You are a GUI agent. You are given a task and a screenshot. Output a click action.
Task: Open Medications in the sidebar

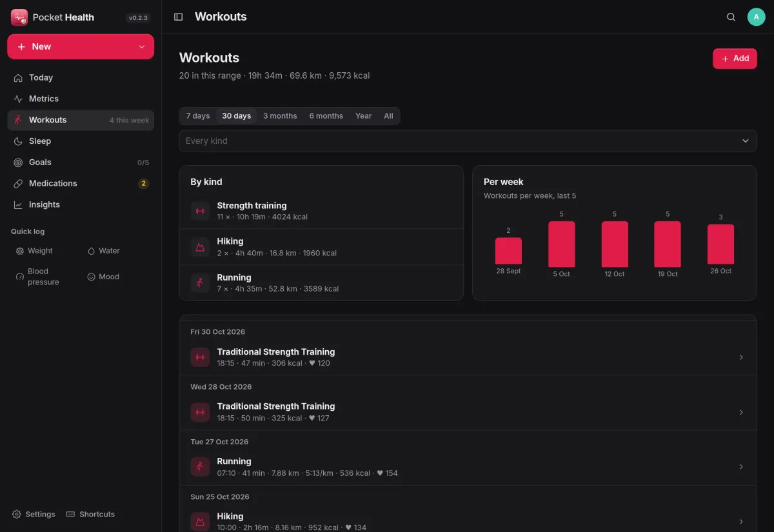coord(81,184)
